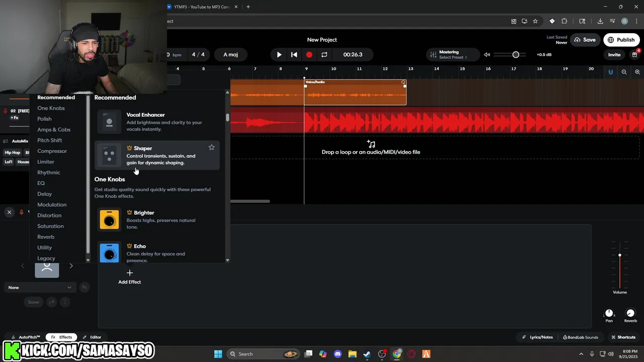Add the Echo one-knob effect
The width and height of the screenshot is (644, 362).
point(157,253)
